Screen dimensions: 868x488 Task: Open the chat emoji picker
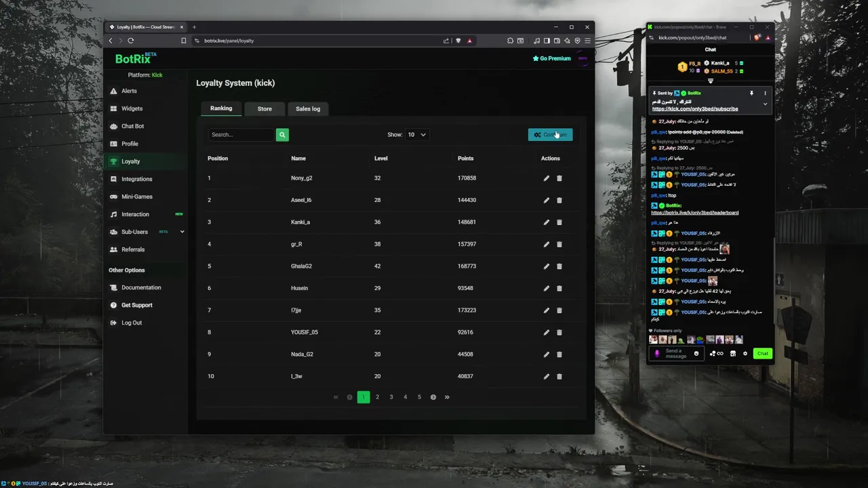click(696, 354)
